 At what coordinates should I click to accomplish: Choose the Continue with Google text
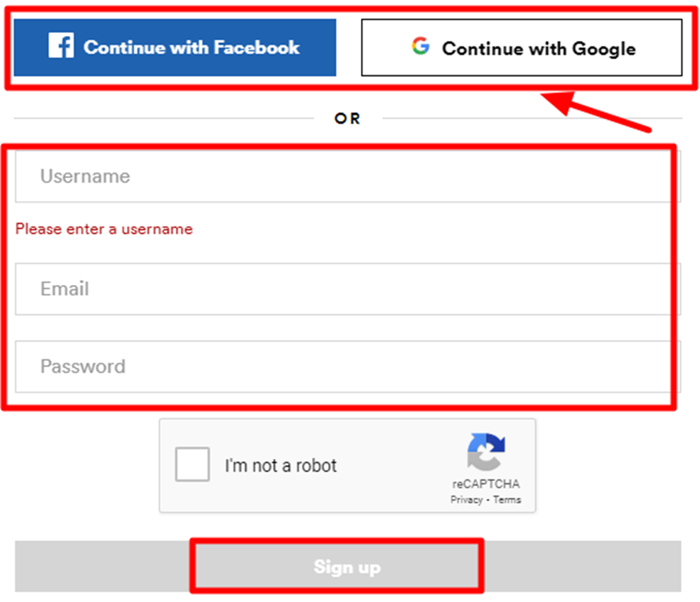point(538,48)
